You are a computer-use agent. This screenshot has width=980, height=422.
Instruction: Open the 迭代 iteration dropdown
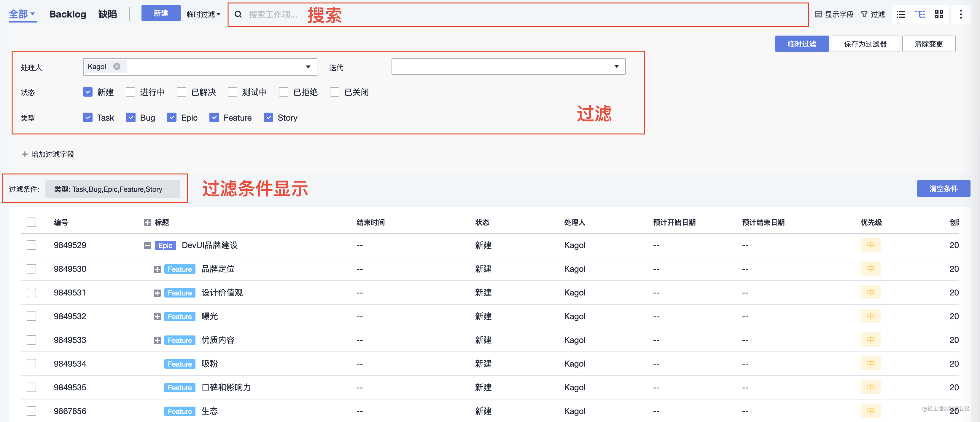coord(617,66)
